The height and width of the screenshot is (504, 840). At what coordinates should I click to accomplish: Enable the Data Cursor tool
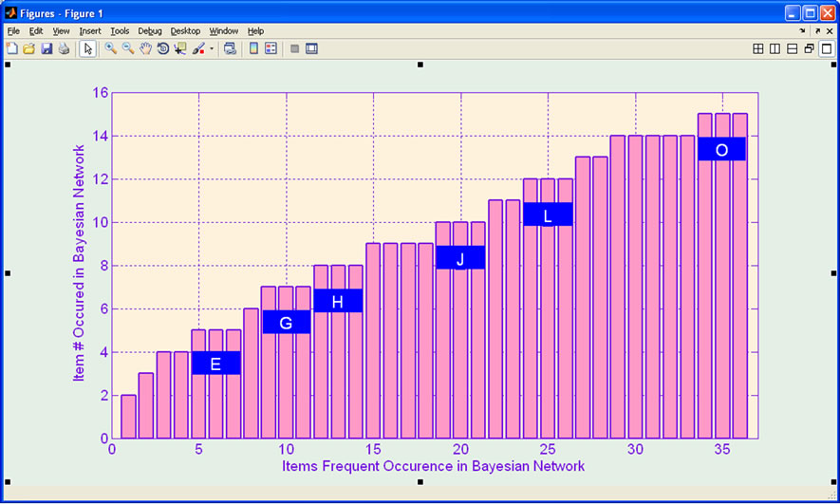(180, 48)
